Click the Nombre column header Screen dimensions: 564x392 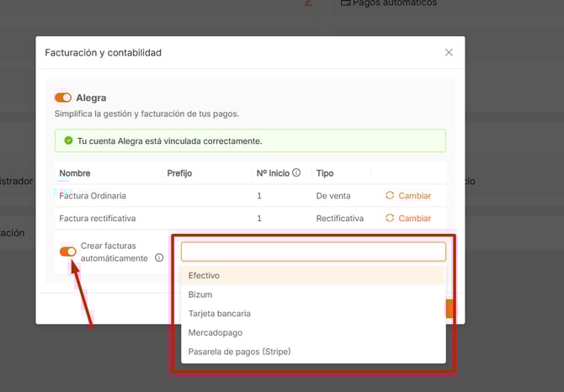75,173
